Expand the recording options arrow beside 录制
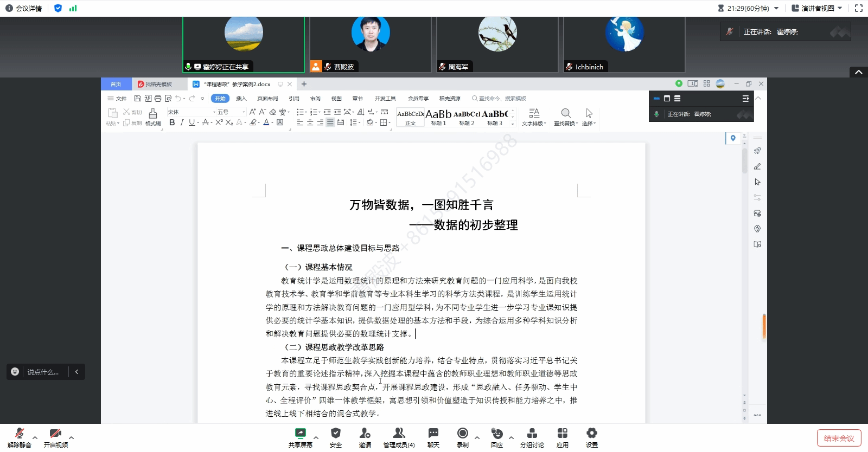The image size is (868, 452). 477,437
